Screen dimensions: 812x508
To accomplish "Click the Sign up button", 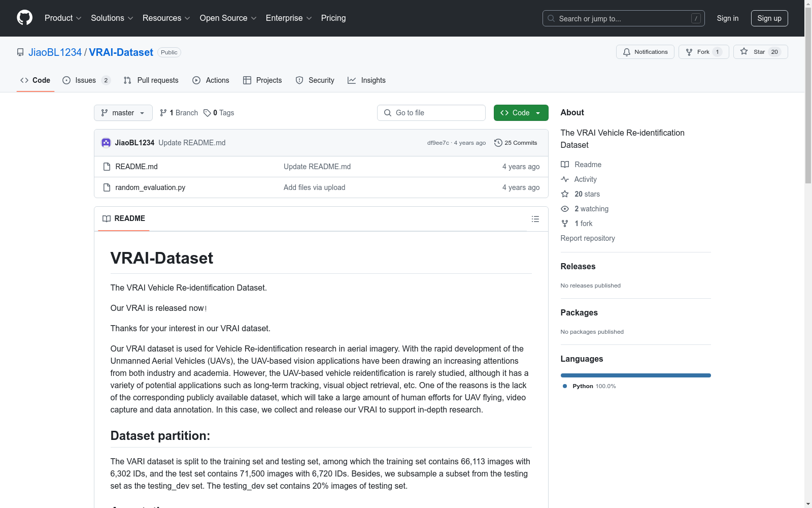I will tap(769, 18).
